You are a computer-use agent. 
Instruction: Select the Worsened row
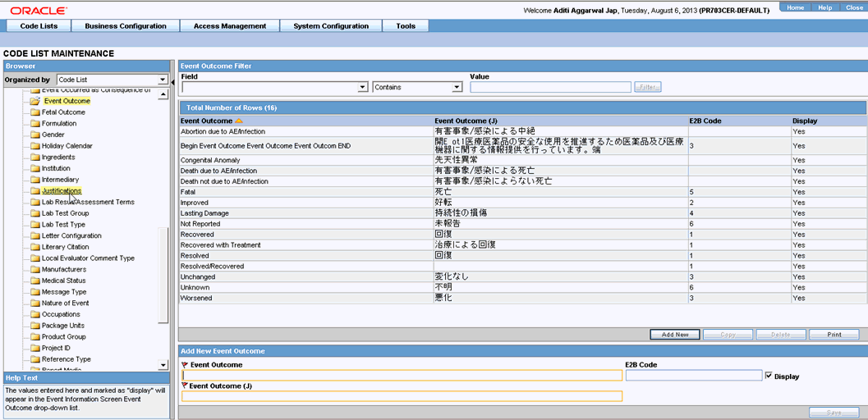pos(522,298)
